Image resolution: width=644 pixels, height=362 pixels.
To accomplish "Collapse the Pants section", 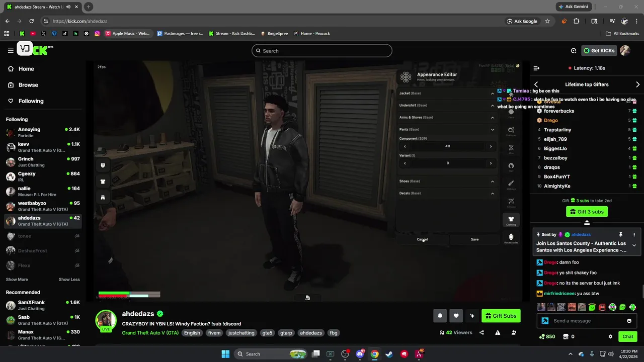I will [x=446, y=129].
